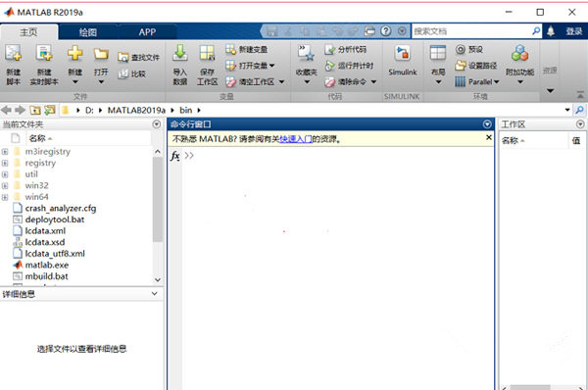Viewport: 588px width, 390px height.
Task: Click 保存工作区 (Save Workspace)
Action: (x=207, y=65)
